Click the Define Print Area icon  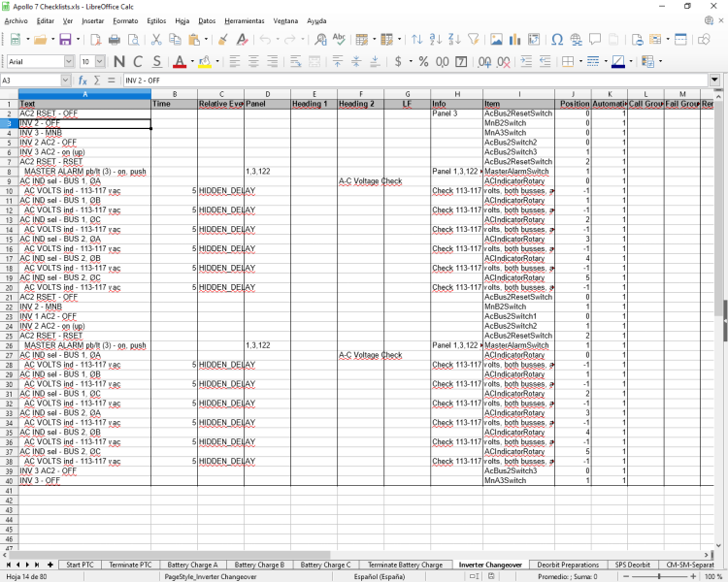pyautogui.click(x=637, y=40)
